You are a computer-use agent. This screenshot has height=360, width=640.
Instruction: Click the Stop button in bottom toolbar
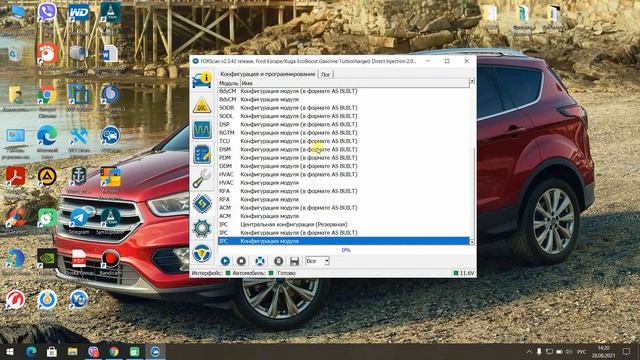(x=242, y=261)
